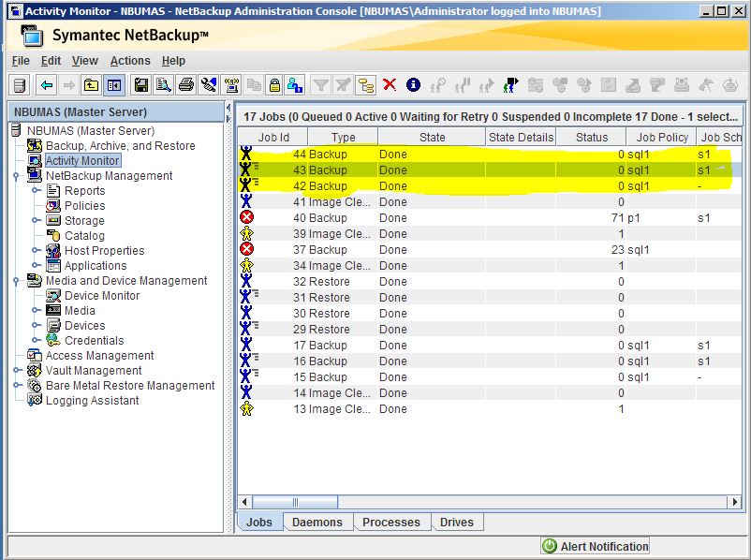This screenshot has width=751, height=560.
Task: Sort by Job Id column header
Action: (273, 138)
